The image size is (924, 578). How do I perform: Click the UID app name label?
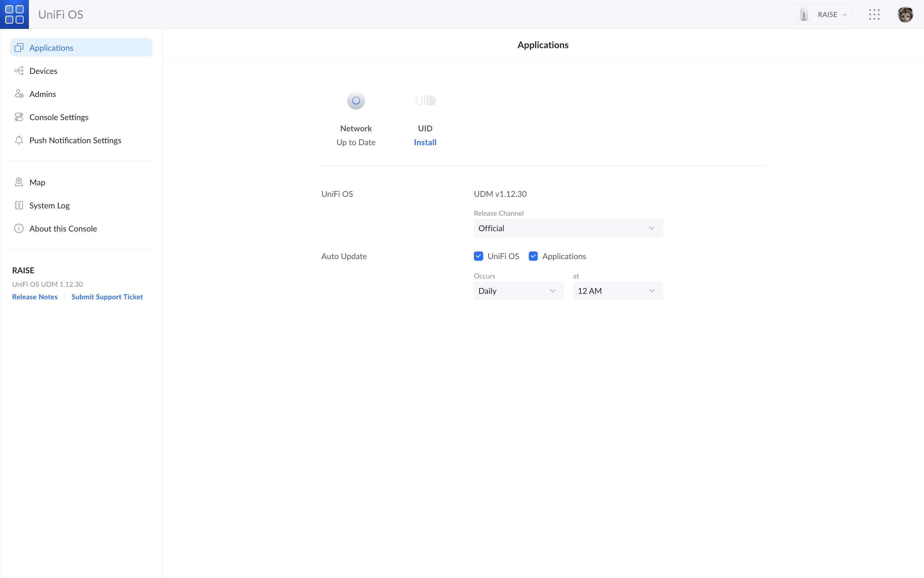(425, 128)
